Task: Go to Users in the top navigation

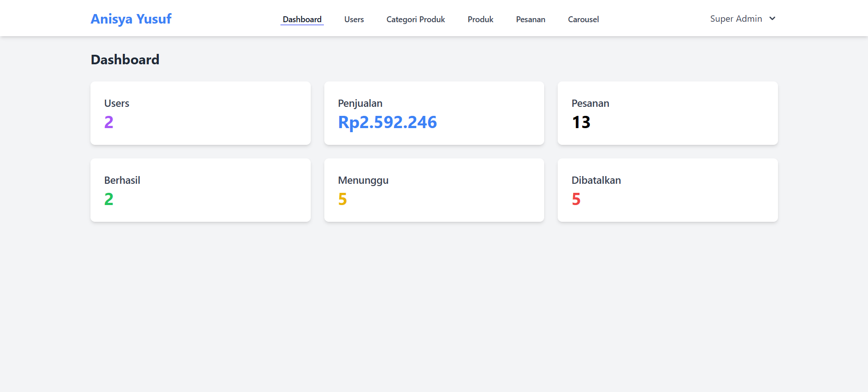Action: point(354,19)
